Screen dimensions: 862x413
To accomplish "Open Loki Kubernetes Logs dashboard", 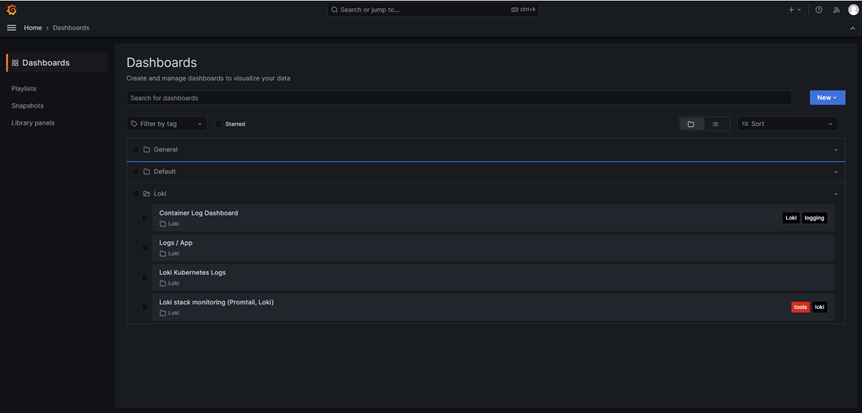I will pos(192,272).
